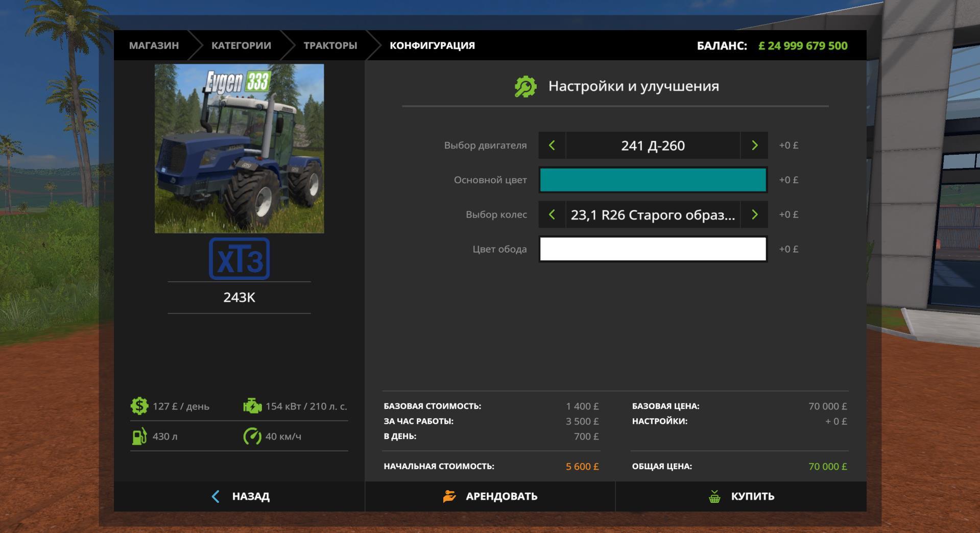The width and height of the screenshot is (980, 533).
Task: Click the lease hand icon
Action: click(x=449, y=496)
